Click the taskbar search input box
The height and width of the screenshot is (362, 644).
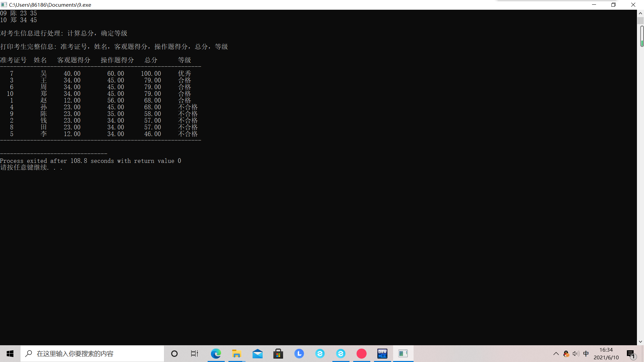[92, 354]
